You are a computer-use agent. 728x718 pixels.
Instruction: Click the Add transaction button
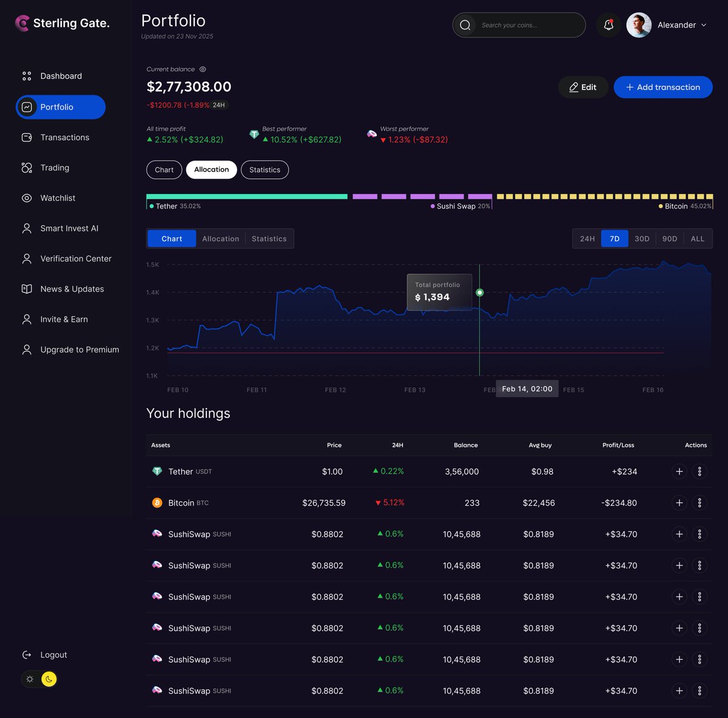pos(663,87)
